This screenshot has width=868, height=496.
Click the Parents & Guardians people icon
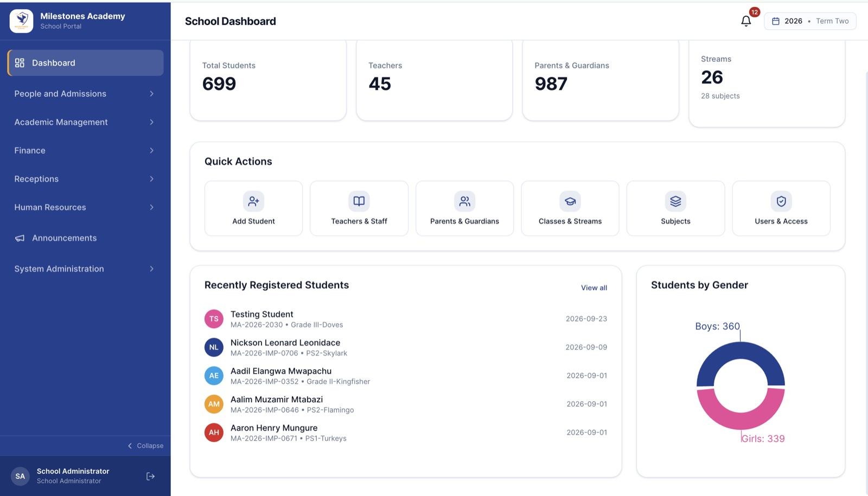(x=464, y=201)
